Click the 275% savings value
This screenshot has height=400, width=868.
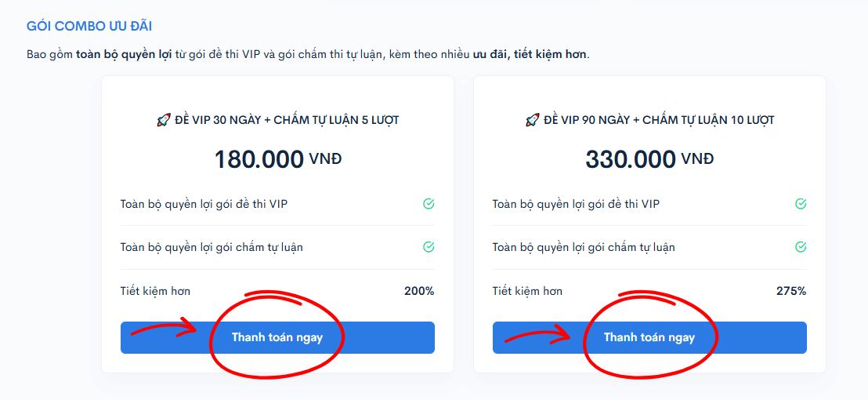coord(791,291)
